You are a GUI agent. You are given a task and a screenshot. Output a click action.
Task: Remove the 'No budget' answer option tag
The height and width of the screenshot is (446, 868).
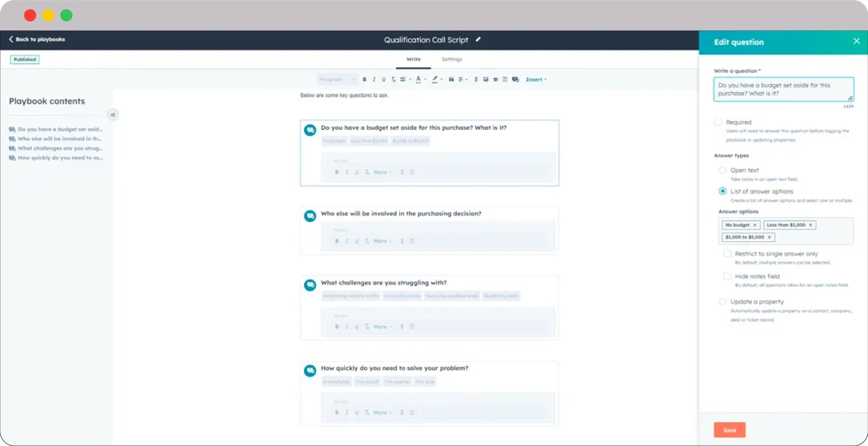755,225
